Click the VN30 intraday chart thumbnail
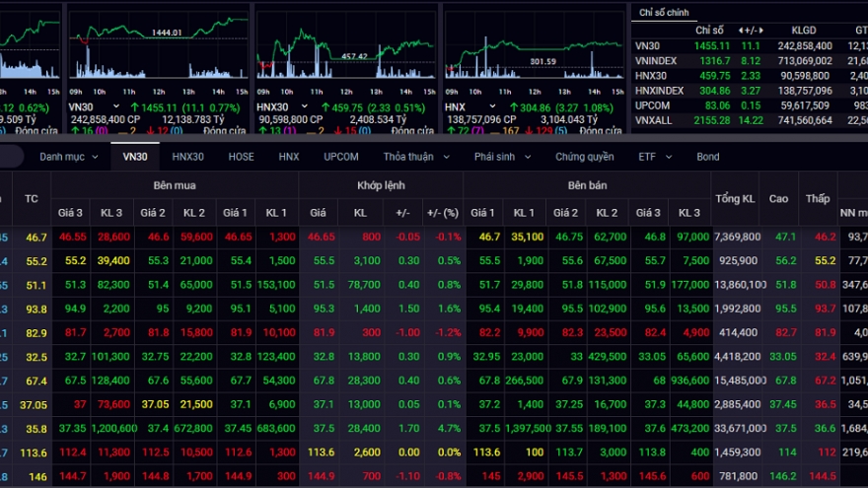 pyautogui.click(x=159, y=46)
